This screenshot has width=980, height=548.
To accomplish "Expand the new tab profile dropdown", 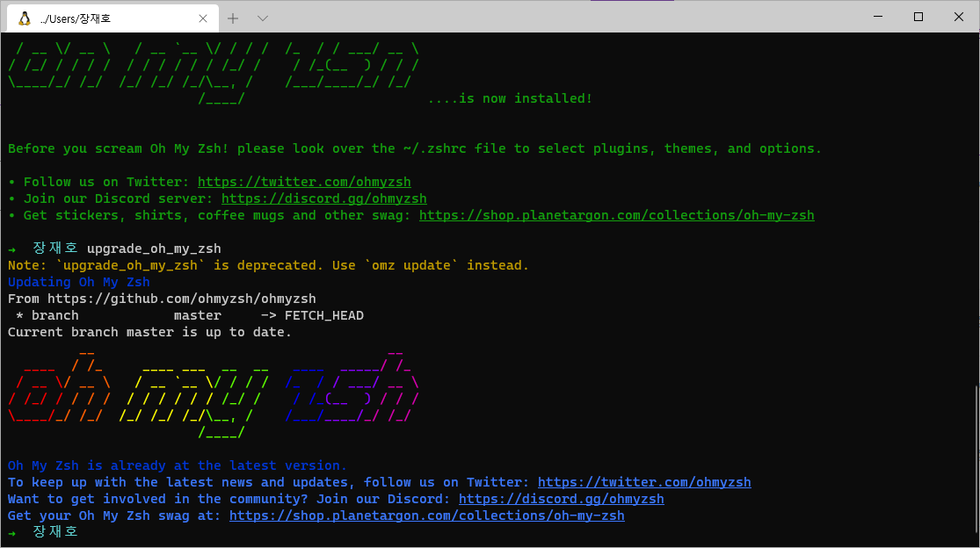I will (263, 18).
